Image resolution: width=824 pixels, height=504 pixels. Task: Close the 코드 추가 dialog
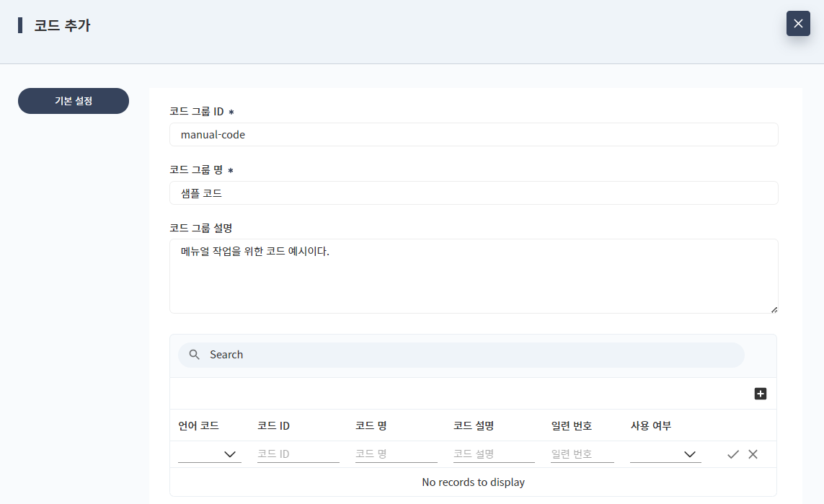pyautogui.click(x=798, y=24)
